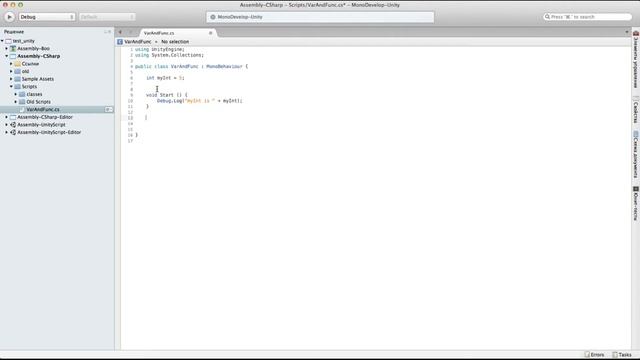640x360 pixels.
Task: Select the Assembly-CSharp project icon
Action: (13, 56)
